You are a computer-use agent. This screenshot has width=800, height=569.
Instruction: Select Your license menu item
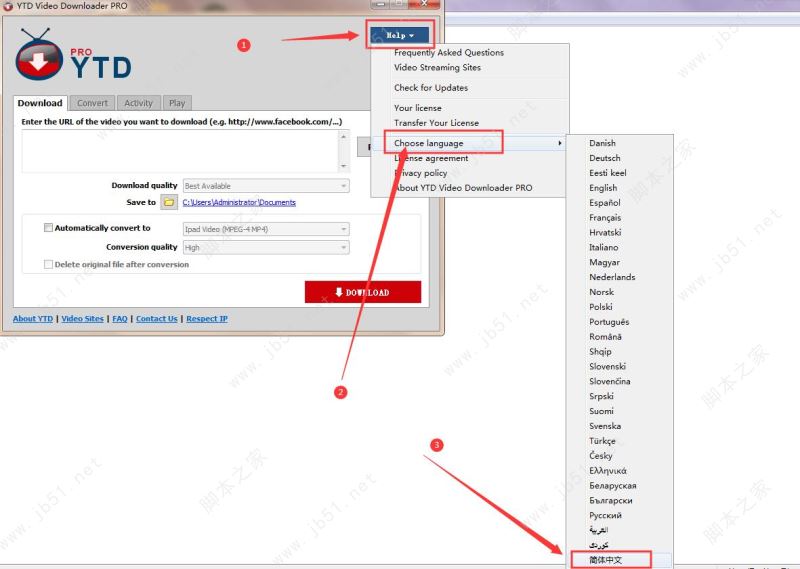469,108
